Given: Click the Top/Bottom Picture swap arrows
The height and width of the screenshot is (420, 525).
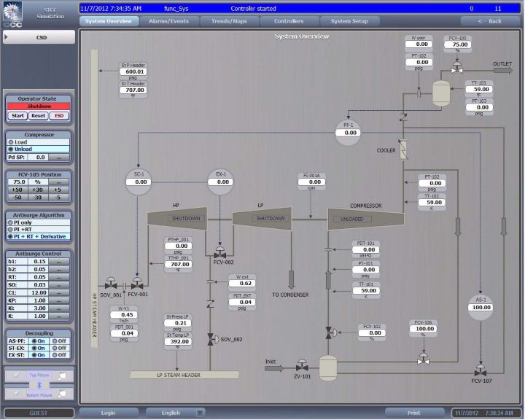Looking at the screenshot, I should (39, 385).
